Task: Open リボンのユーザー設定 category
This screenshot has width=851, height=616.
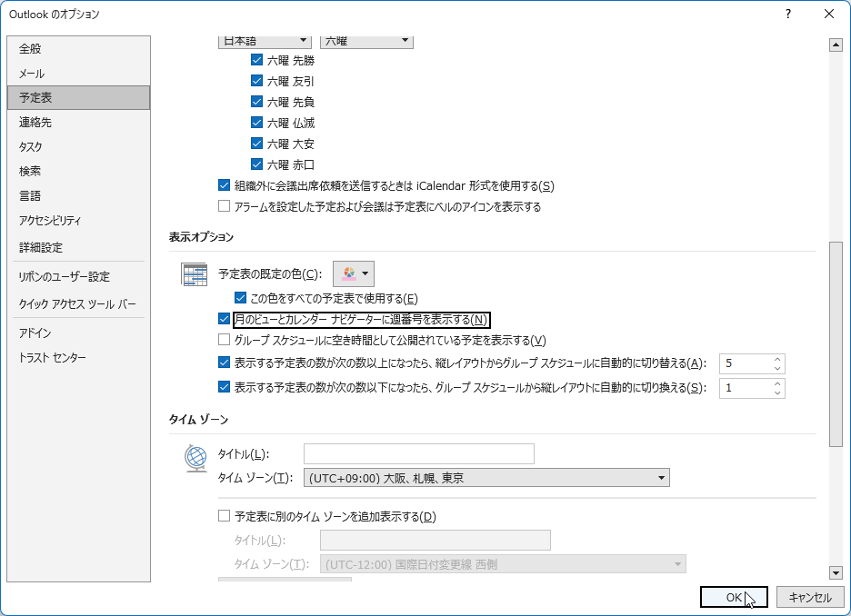Action: click(x=79, y=276)
